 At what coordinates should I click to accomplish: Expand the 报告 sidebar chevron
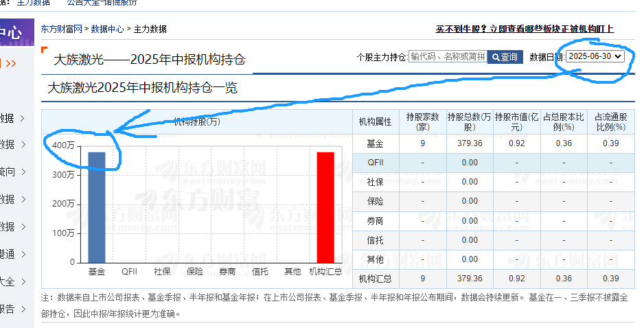click(x=23, y=309)
